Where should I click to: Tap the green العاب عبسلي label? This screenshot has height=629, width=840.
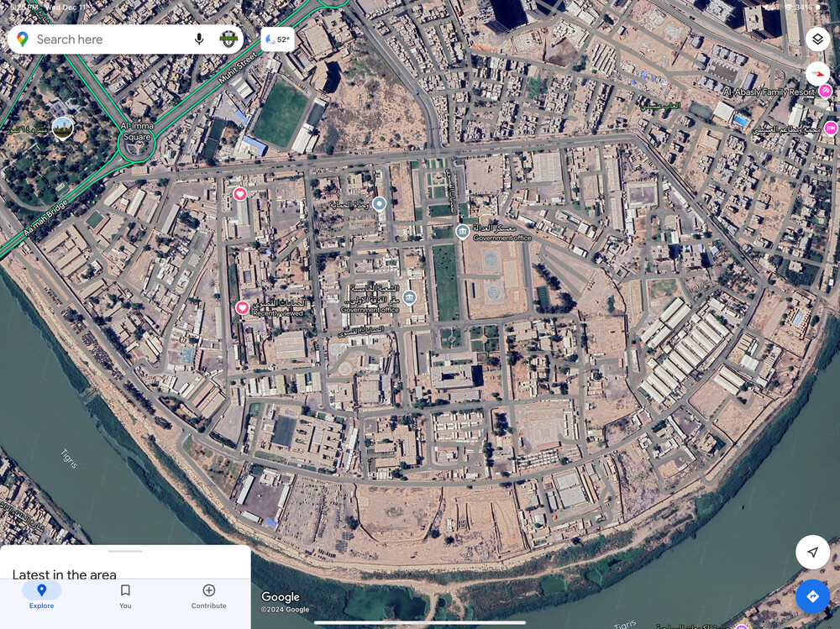tap(660, 106)
